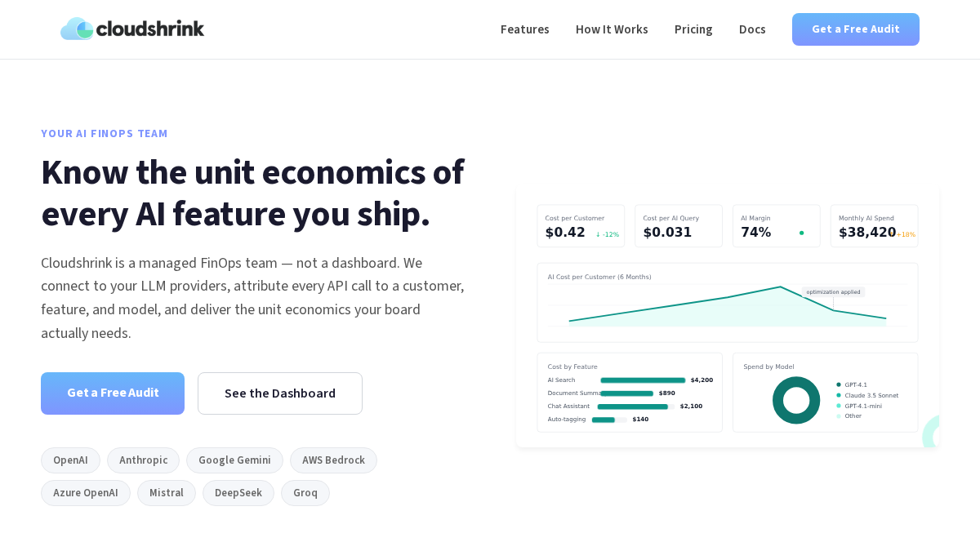Click the AI Margin 74% value
Screen dimensions: 980x551
coord(755,233)
